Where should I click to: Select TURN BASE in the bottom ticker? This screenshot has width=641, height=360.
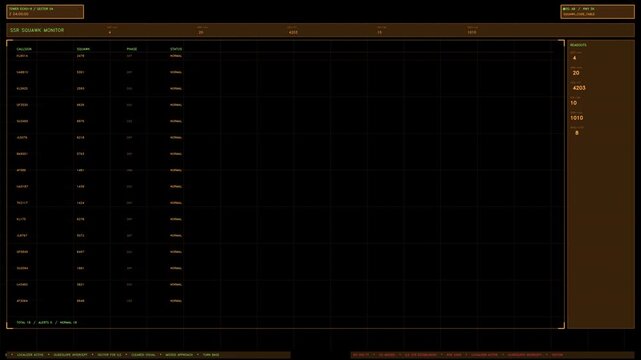pos(211,355)
